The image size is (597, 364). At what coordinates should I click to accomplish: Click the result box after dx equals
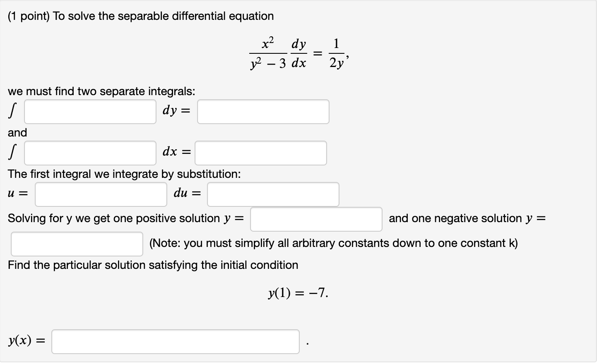(260, 153)
